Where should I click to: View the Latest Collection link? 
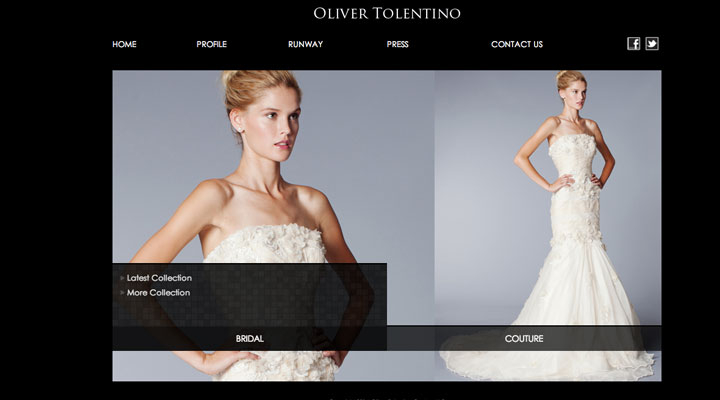[159, 278]
